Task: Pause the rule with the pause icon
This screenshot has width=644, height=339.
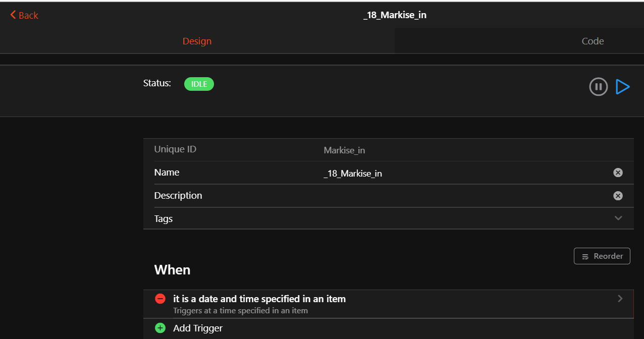Action: coord(598,87)
